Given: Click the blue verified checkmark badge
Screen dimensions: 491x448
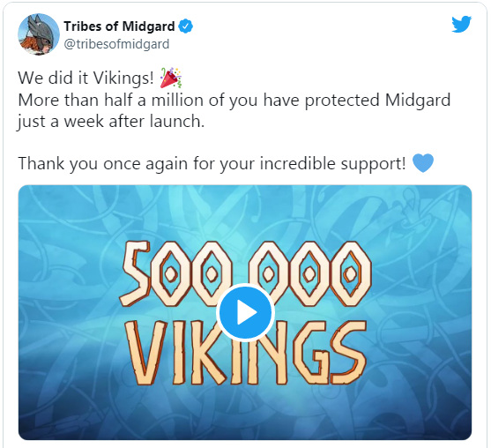Looking at the screenshot, I should 185,26.
